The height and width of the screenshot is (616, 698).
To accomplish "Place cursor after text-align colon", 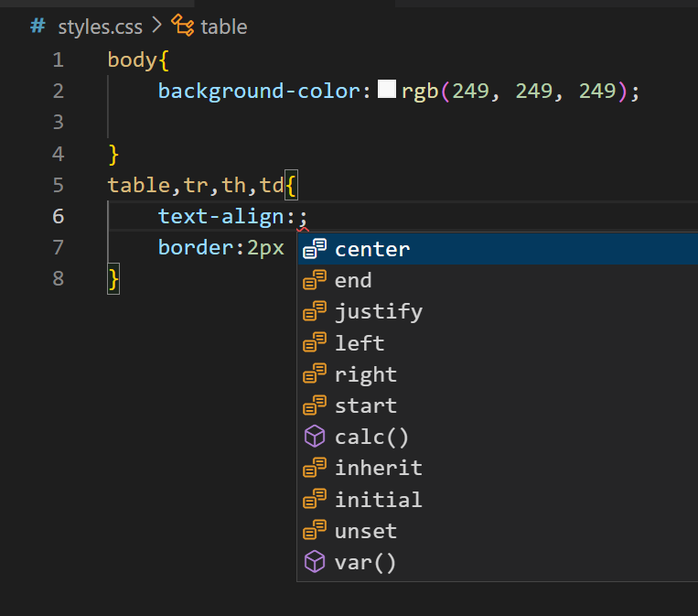I will [298, 216].
